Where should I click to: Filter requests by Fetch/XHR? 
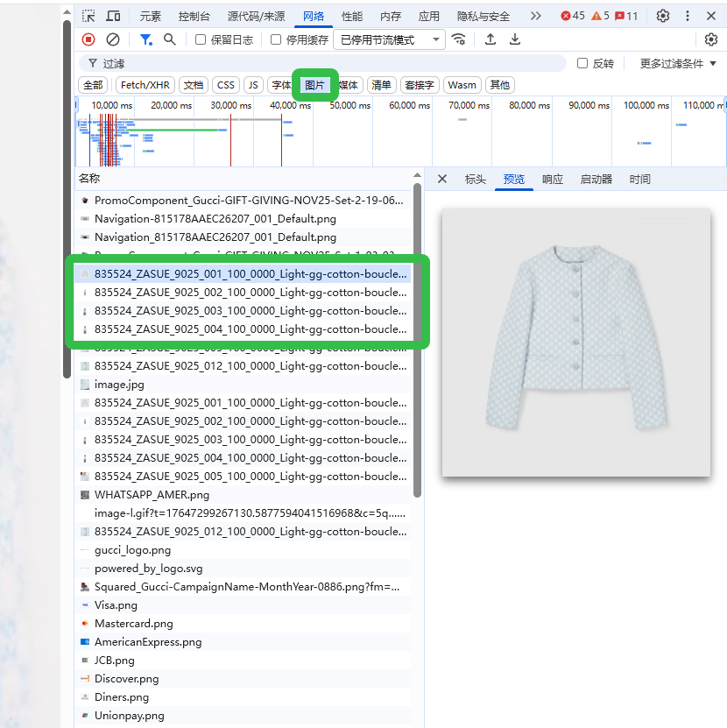click(x=145, y=85)
